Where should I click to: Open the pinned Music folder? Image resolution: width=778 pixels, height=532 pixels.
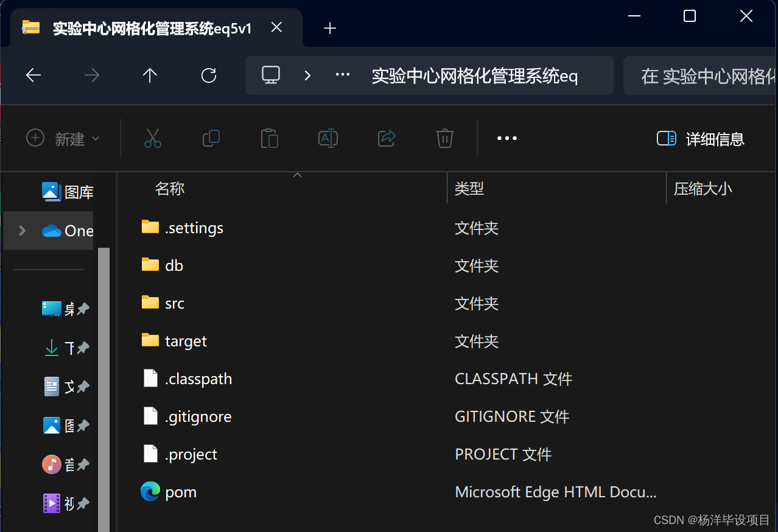[x=65, y=464]
